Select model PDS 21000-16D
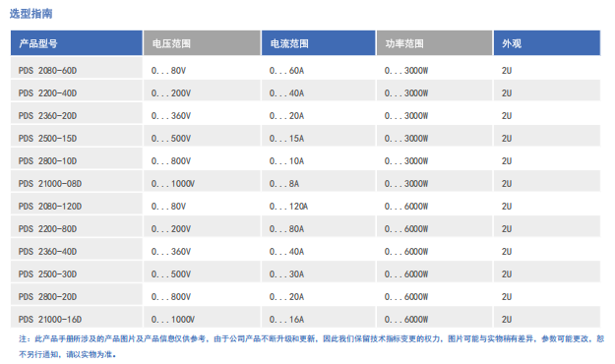This screenshot has height=364, width=615. click(50, 320)
